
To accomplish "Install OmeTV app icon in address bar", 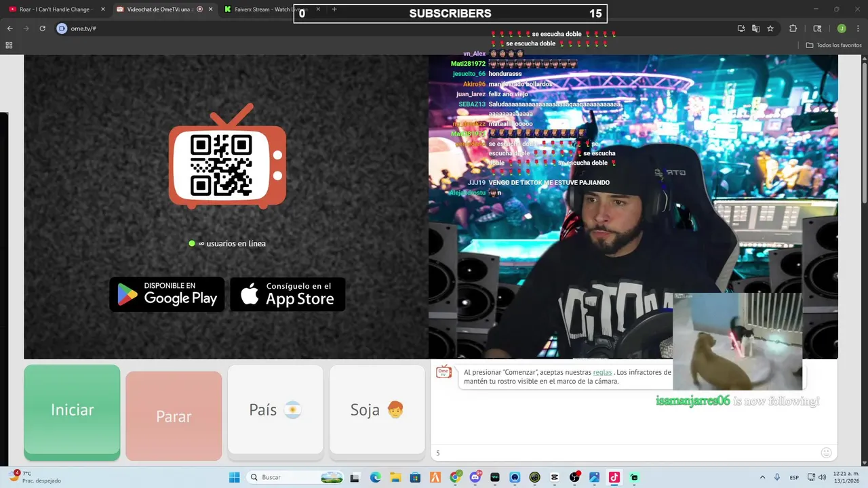I will click(741, 28).
